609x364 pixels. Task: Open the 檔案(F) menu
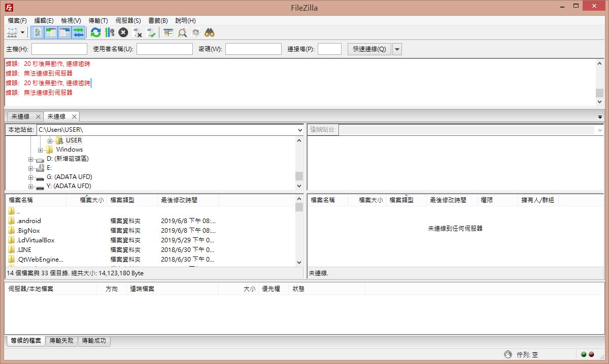[17, 21]
